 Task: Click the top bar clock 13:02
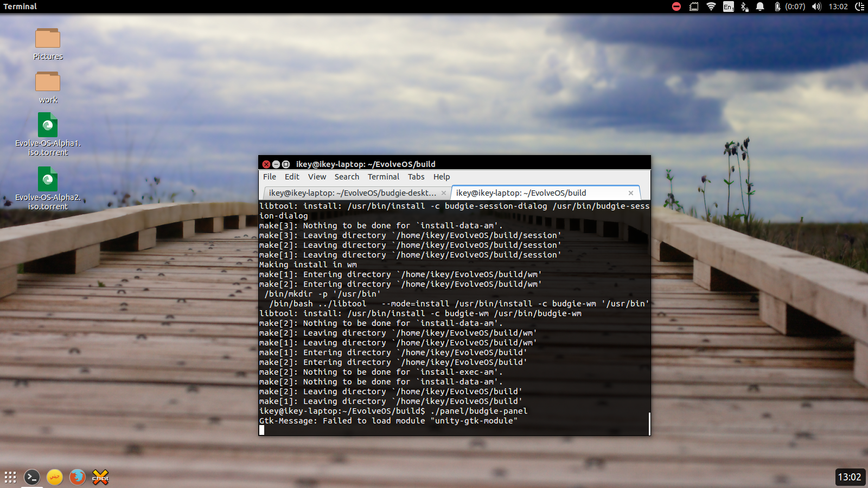(838, 7)
